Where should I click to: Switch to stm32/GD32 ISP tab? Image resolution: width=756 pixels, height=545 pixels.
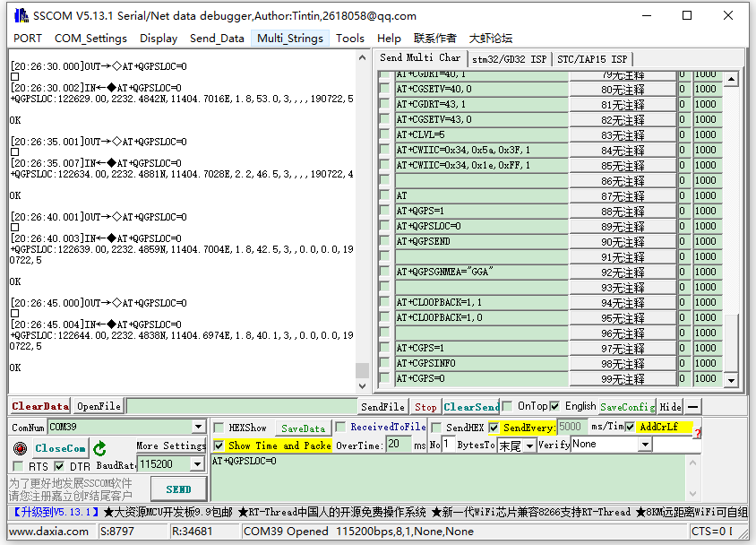[509, 59]
